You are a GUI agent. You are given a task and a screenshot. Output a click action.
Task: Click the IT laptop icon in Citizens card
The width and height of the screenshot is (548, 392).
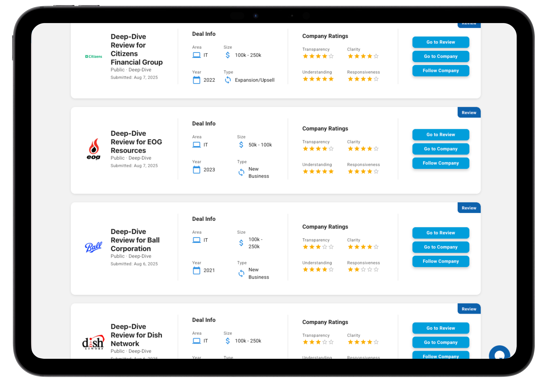[x=196, y=55]
